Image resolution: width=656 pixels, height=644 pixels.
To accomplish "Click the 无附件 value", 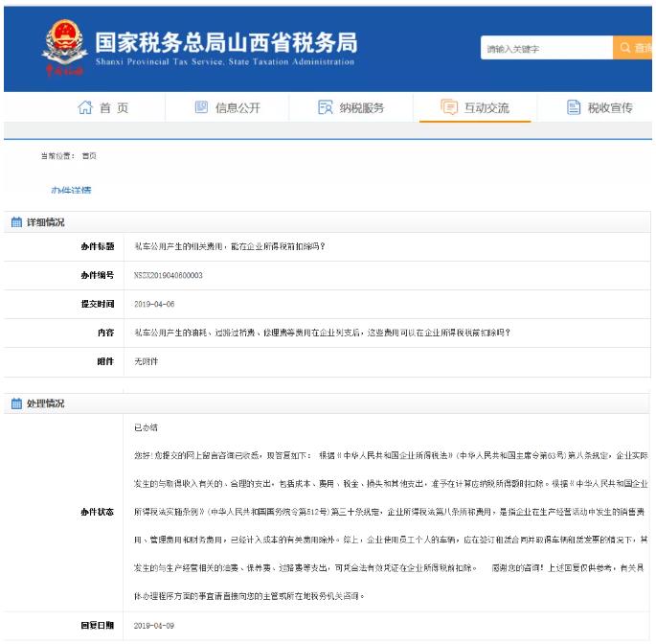I will tap(146, 361).
